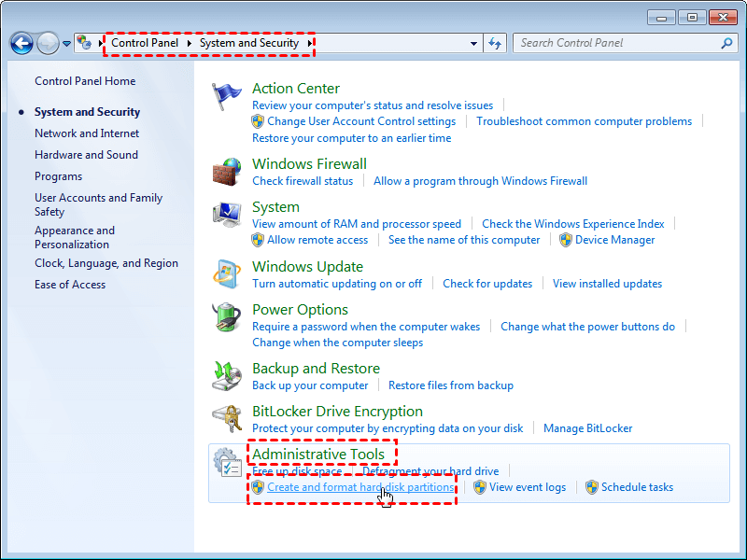Open Appearance and Personalization category
The width and height of the screenshot is (747, 560).
(x=75, y=237)
